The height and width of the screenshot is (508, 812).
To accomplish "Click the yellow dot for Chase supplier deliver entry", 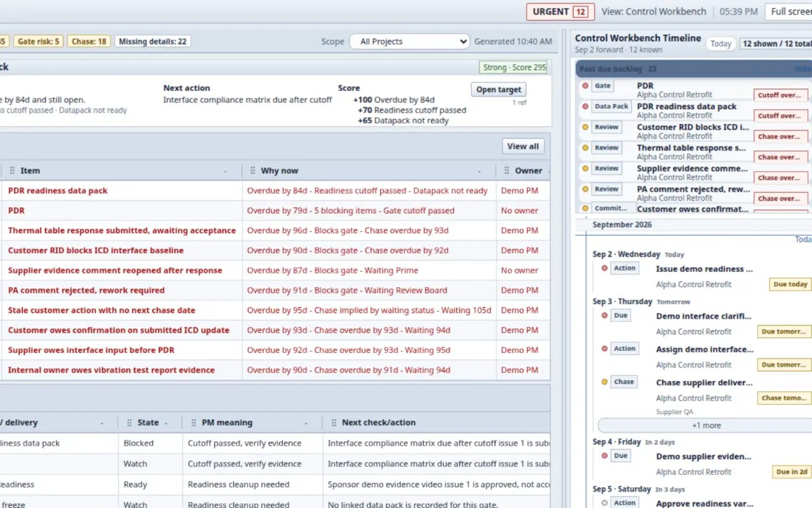I will coord(604,382).
